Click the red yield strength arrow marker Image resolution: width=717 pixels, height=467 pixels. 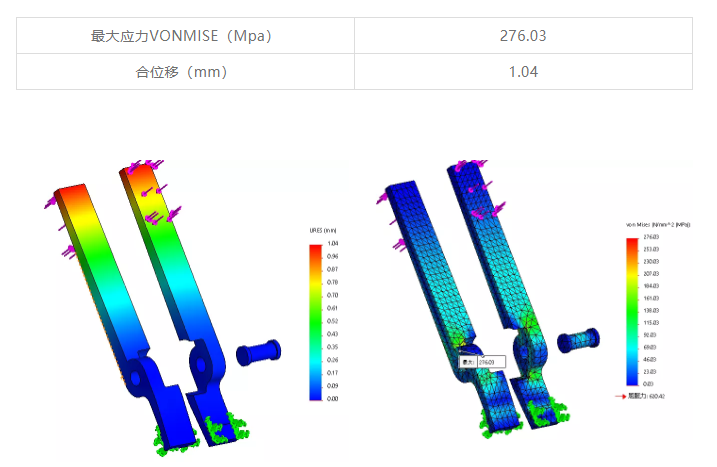tap(621, 395)
